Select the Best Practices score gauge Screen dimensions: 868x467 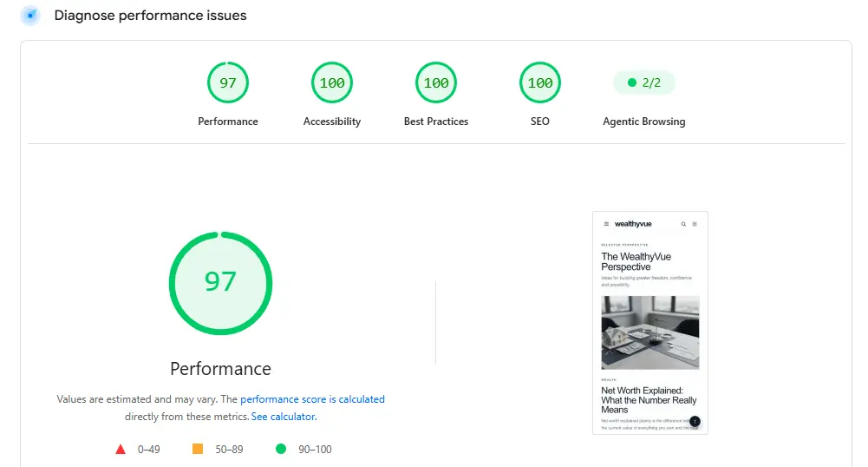(435, 82)
